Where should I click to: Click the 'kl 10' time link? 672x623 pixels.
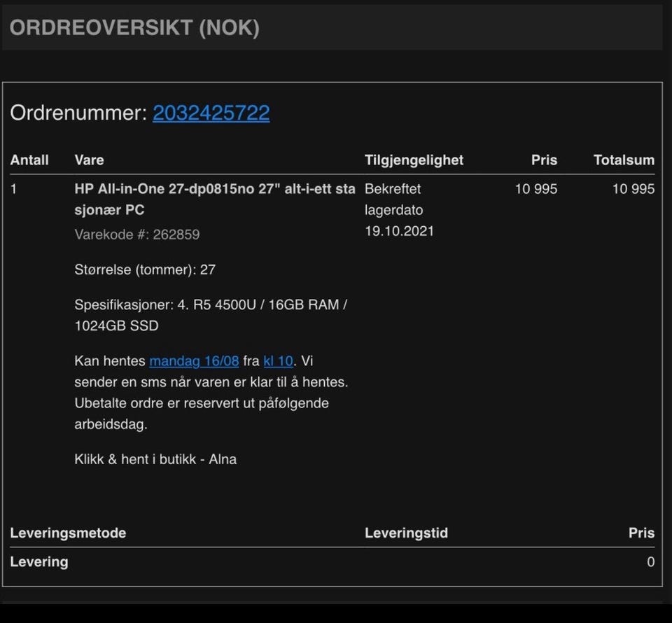pyautogui.click(x=278, y=360)
